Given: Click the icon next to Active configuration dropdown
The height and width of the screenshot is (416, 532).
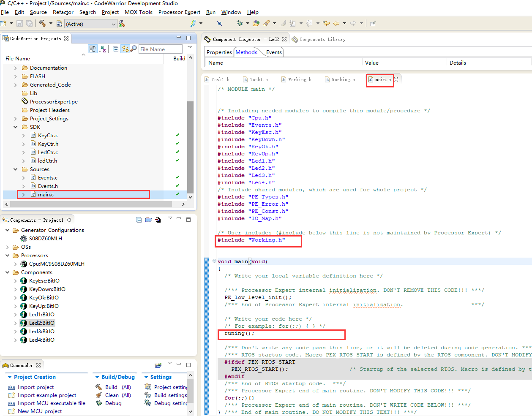Looking at the screenshot, I should (x=122, y=24).
